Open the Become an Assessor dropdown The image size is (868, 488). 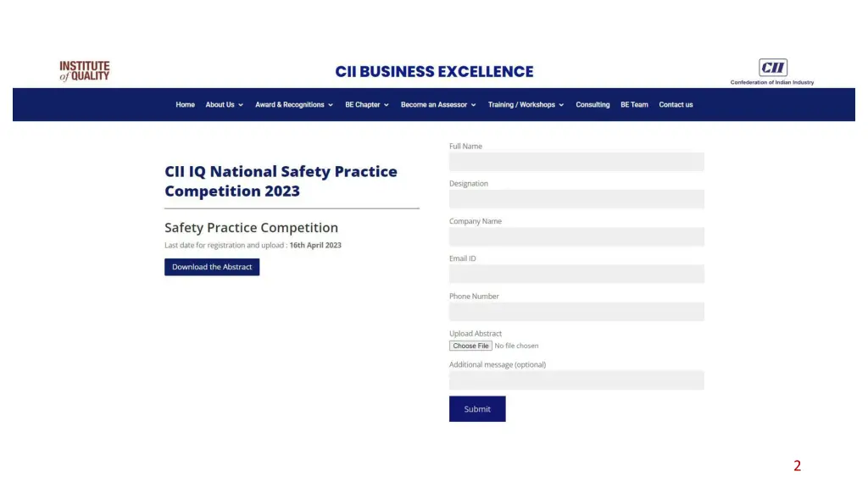438,104
